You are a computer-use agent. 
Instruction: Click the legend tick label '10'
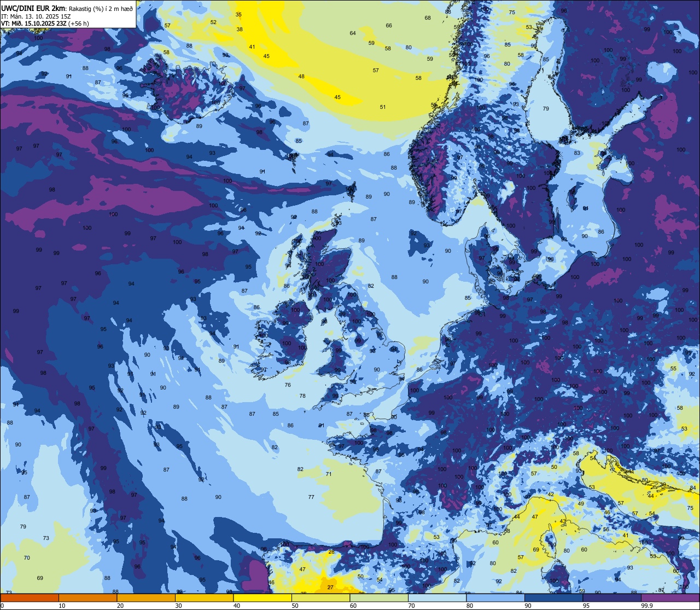[62, 606]
